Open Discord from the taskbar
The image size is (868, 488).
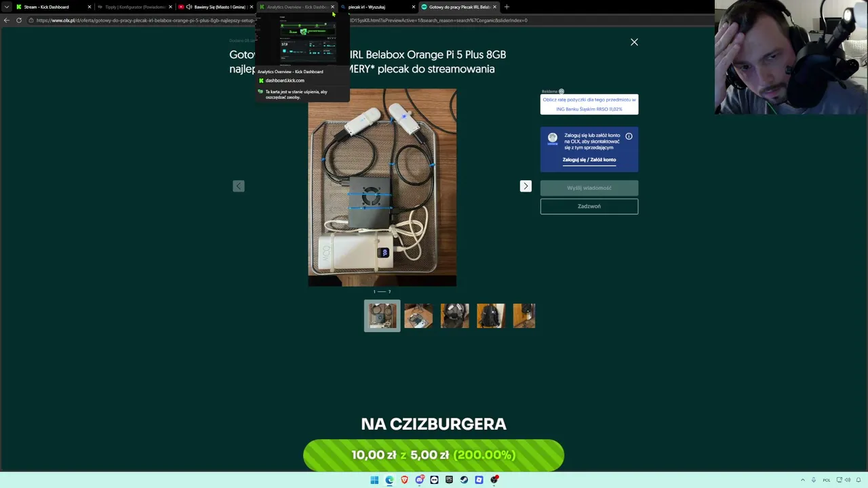tap(420, 480)
